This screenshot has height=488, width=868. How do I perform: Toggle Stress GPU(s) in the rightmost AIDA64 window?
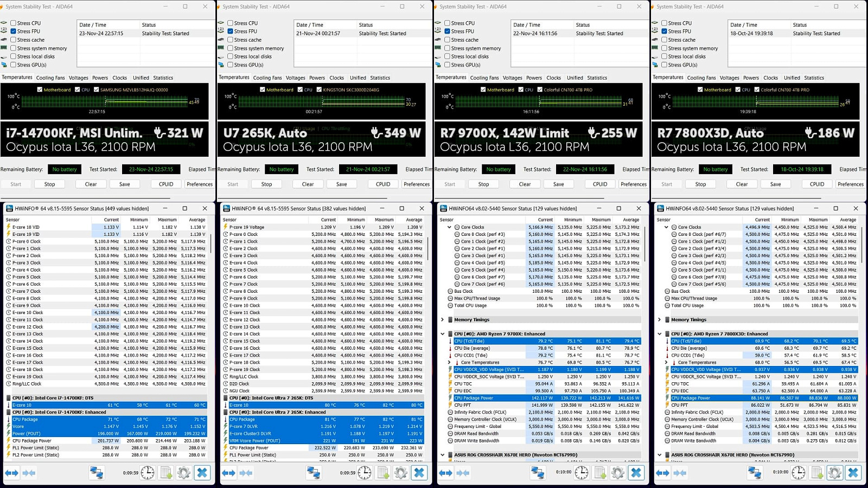click(665, 65)
